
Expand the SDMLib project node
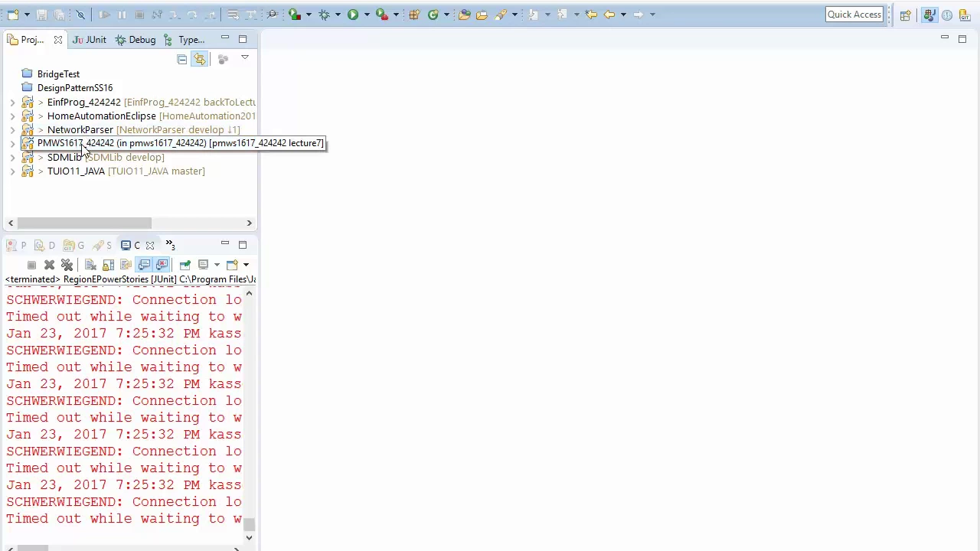[12, 158]
